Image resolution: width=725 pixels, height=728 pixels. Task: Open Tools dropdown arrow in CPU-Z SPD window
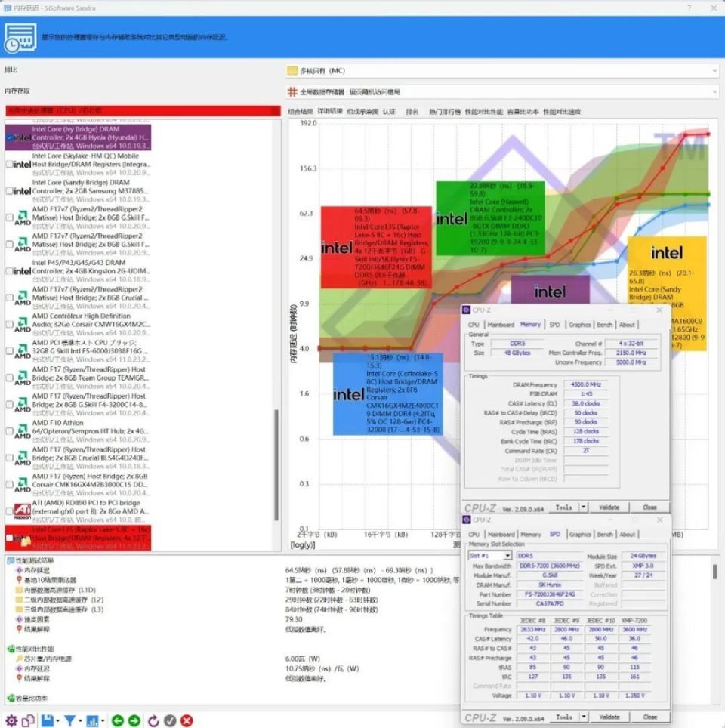[x=583, y=717]
